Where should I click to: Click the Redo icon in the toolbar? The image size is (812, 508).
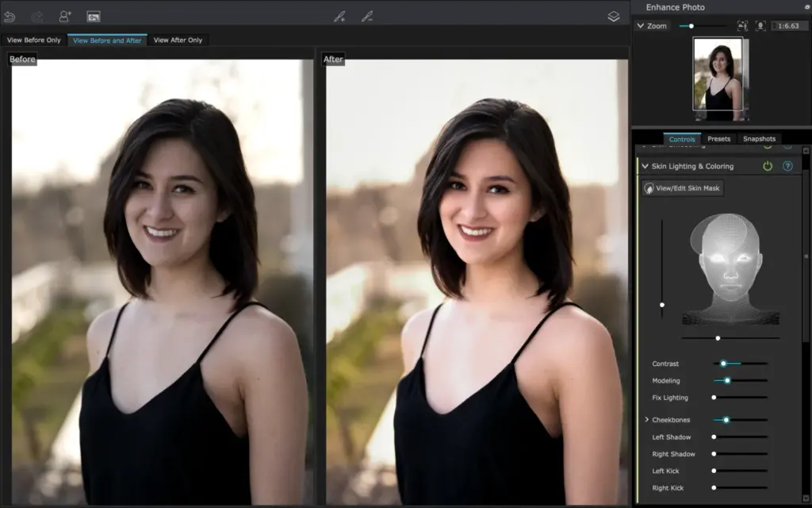coord(36,16)
